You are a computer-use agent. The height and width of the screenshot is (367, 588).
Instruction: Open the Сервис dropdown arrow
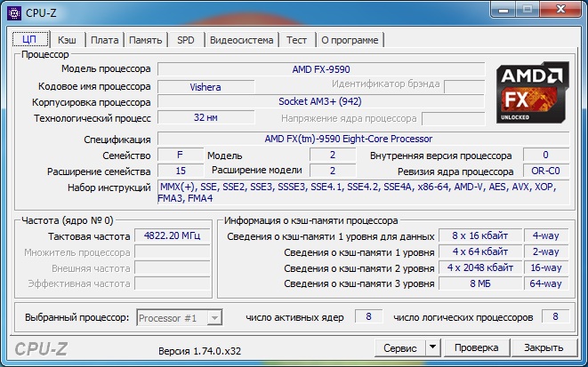pos(432,347)
